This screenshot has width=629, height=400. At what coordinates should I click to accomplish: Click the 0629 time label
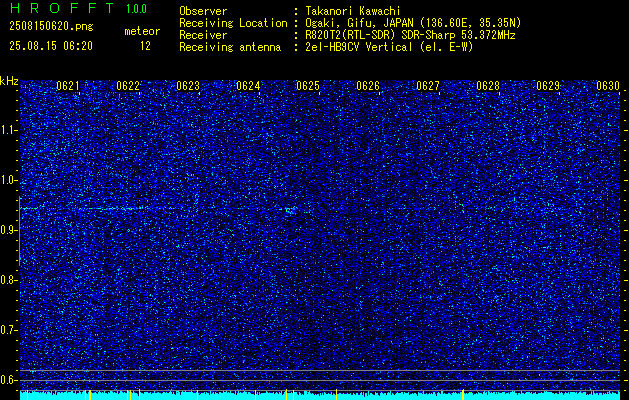point(548,86)
